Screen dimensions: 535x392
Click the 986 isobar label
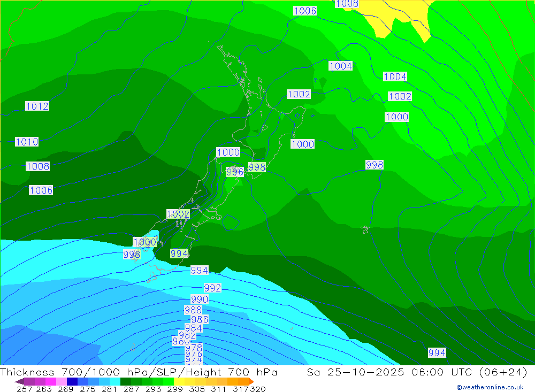tap(199, 319)
